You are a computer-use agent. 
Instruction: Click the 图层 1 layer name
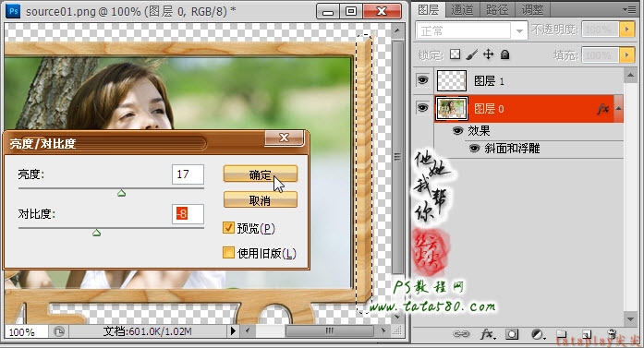coord(489,81)
